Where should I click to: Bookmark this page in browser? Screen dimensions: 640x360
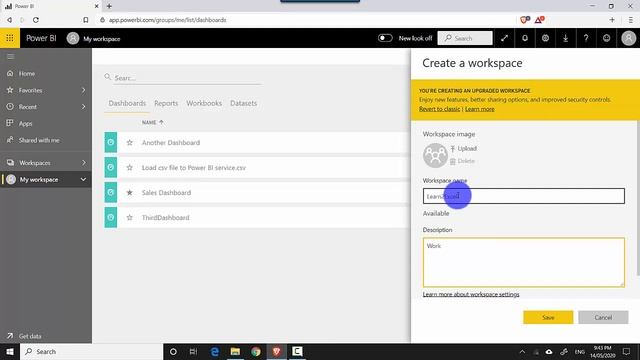pos(86,20)
